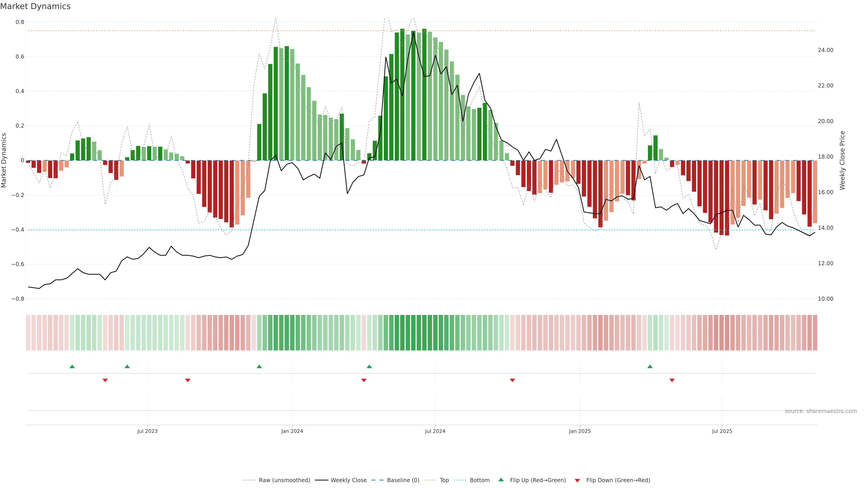Click flip-down triangle between Jul 2024 and Jan 2025
Viewport: 868px width, 488px height.
click(512, 380)
